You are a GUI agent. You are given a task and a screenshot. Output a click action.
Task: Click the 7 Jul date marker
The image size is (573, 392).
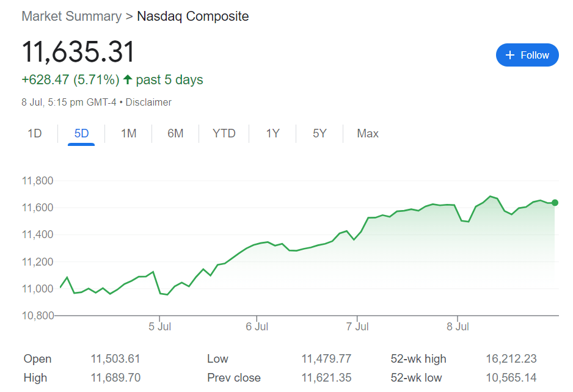357,327
